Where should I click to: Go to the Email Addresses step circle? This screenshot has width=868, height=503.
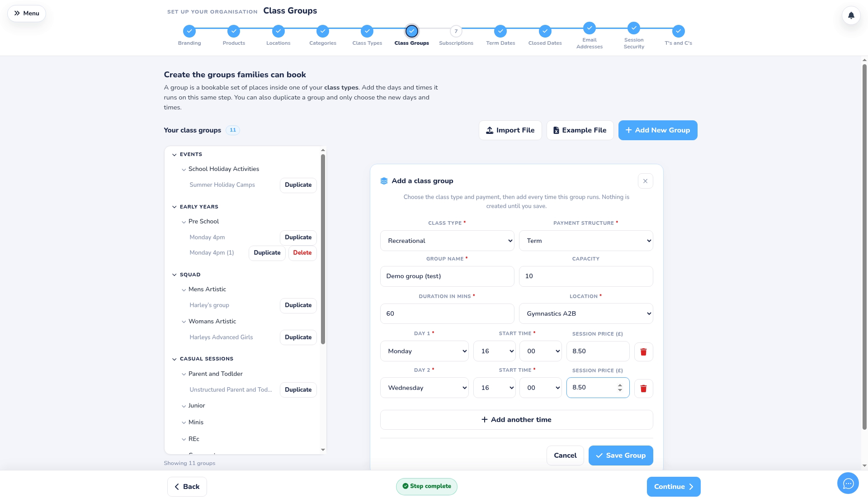point(590,28)
